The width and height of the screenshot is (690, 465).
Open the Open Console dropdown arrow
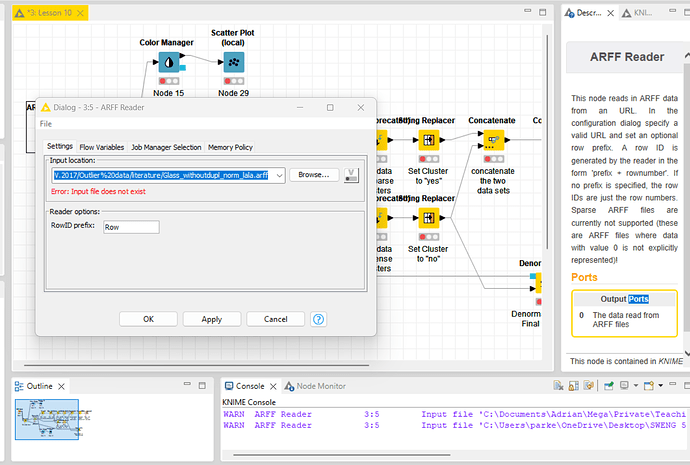point(660,385)
